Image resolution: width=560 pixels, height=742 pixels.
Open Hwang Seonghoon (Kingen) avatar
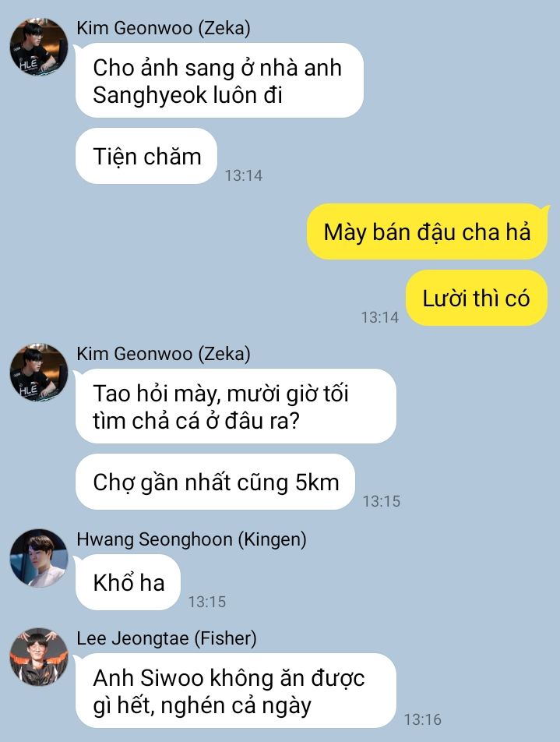[39, 558]
